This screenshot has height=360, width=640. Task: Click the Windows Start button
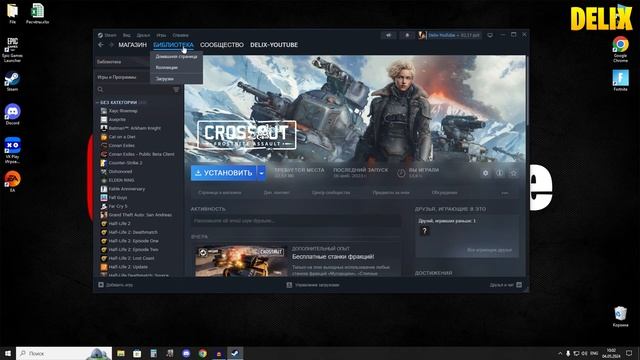pos(8,353)
